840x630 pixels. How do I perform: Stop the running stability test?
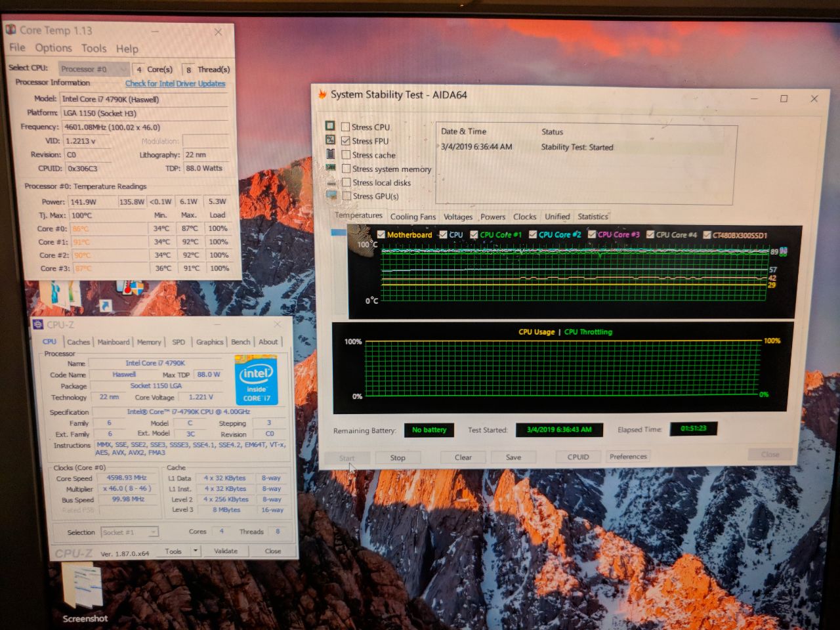pyautogui.click(x=398, y=457)
